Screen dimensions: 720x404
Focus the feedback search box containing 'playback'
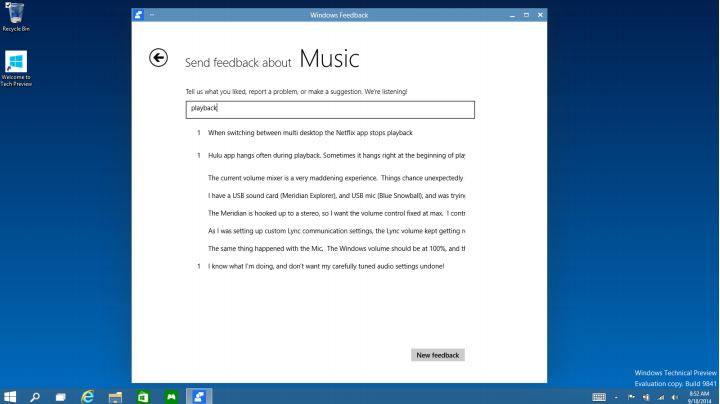(330, 109)
